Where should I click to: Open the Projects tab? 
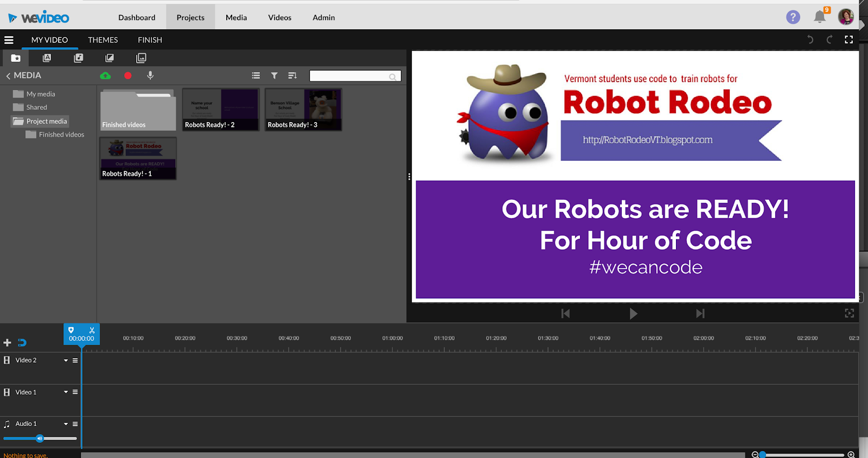point(190,17)
